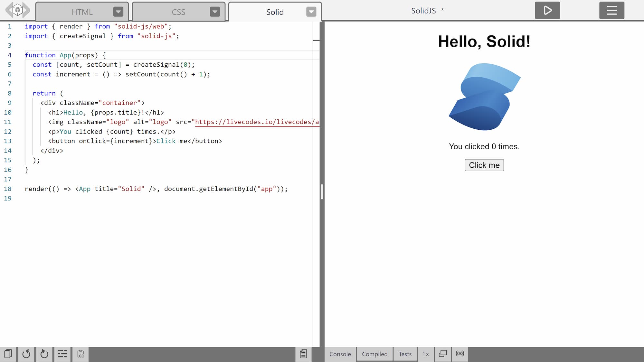
Task: Select the Tests tab at bottom
Action: pyautogui.click(x=405, y=354)
